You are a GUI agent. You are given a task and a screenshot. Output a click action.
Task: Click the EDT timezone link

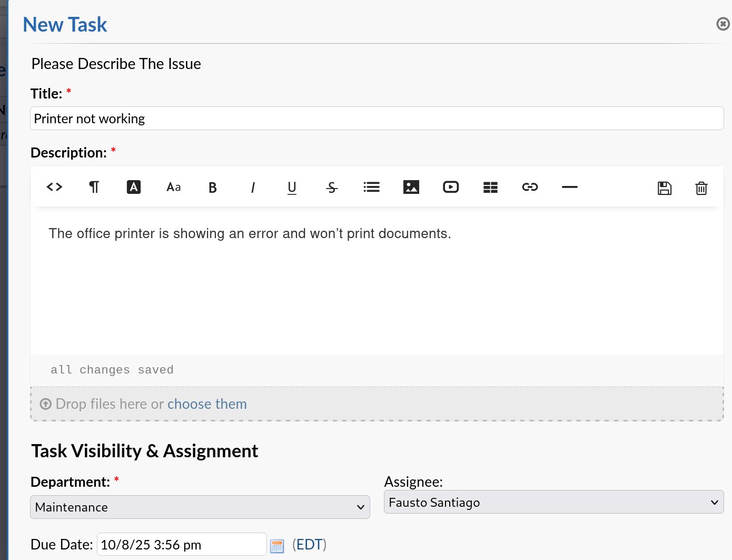[310, 544]
